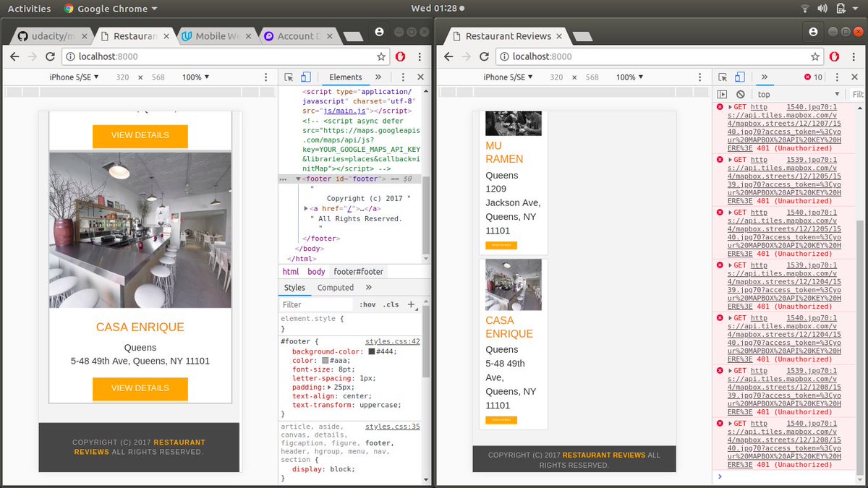
Task: Click back arrow in right Chrome window
Action: point(448,56)
